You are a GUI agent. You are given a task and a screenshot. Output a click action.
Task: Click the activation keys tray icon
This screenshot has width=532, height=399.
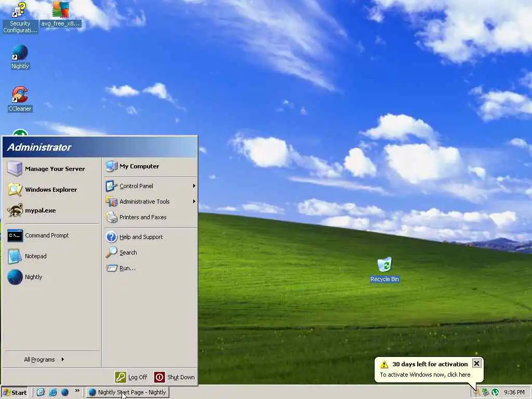coord(477,392)
